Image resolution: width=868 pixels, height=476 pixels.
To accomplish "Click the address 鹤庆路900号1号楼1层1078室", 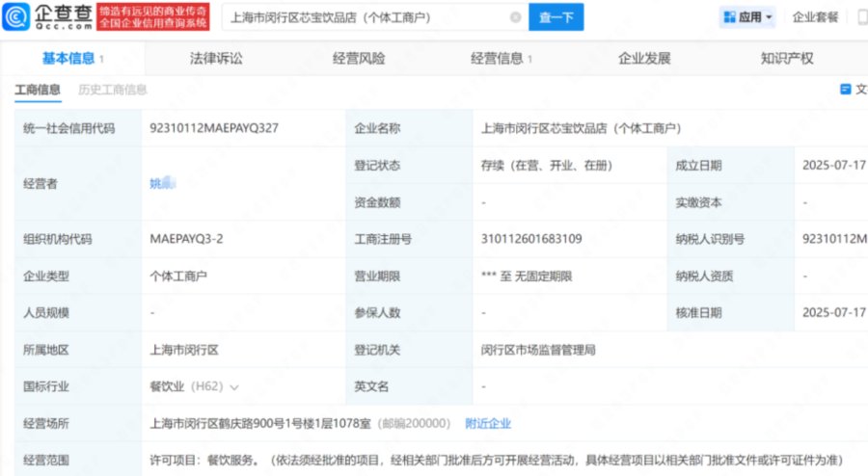I will (260, 423).
